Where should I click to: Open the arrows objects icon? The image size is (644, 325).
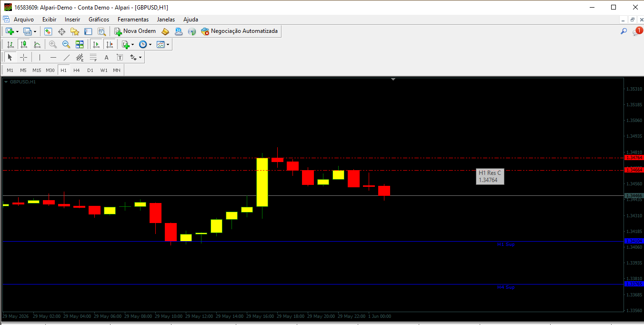(133, 57)
